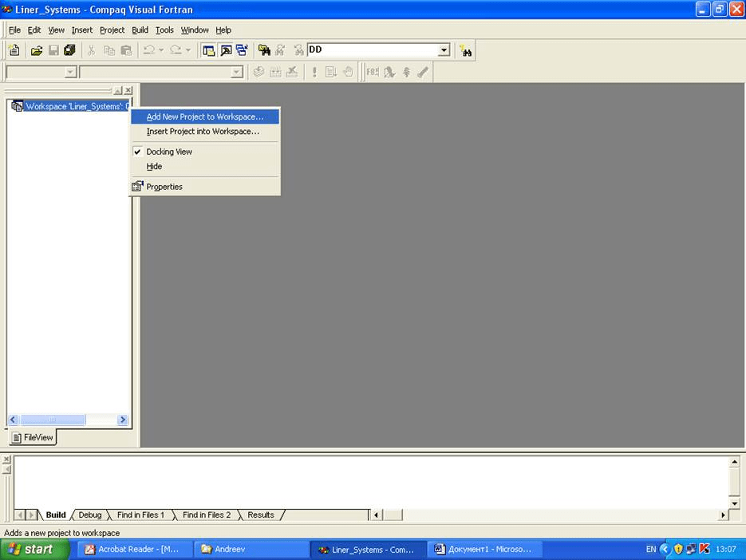Toggle the Output window visibility icon
This screenshot has width=746, height=560.
[x=227, y=49]
